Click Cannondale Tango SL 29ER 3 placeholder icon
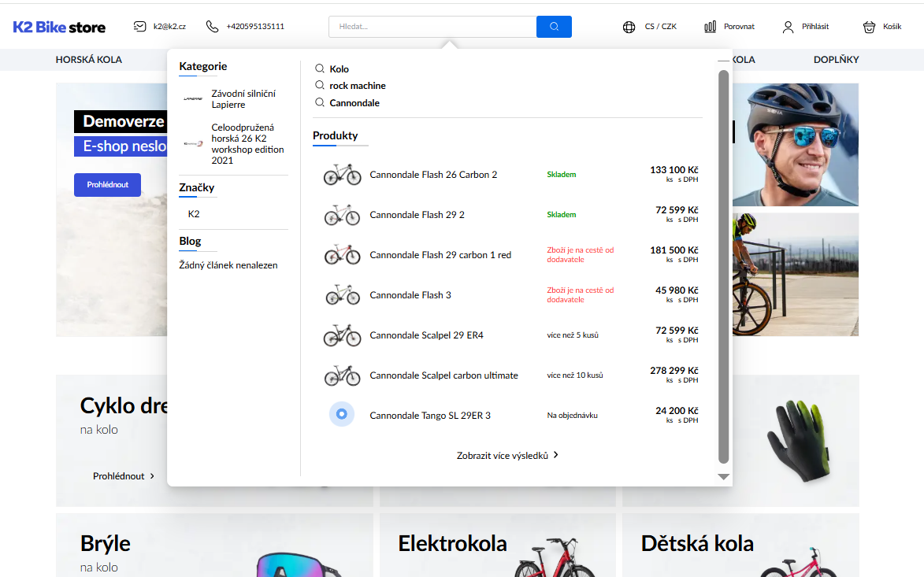924x577 pixels. pyautogui.click(x=342, y=415)
